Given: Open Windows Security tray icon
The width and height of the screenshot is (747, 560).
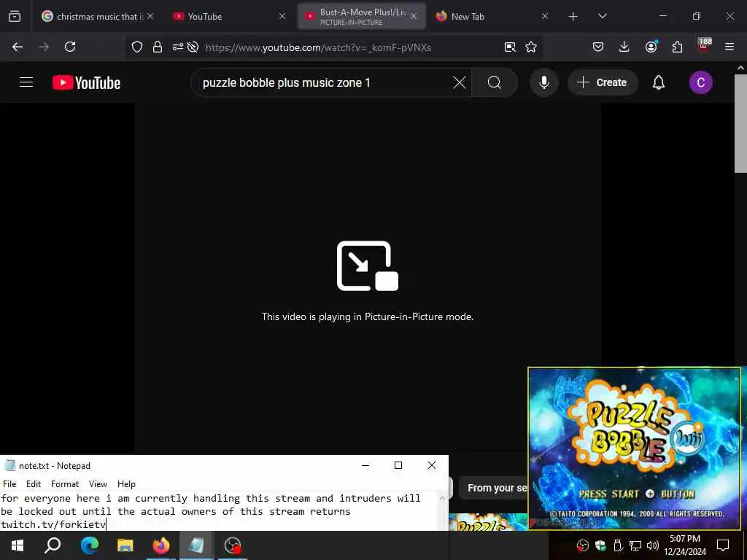Looking at the screenshot, I should (600, 545).
